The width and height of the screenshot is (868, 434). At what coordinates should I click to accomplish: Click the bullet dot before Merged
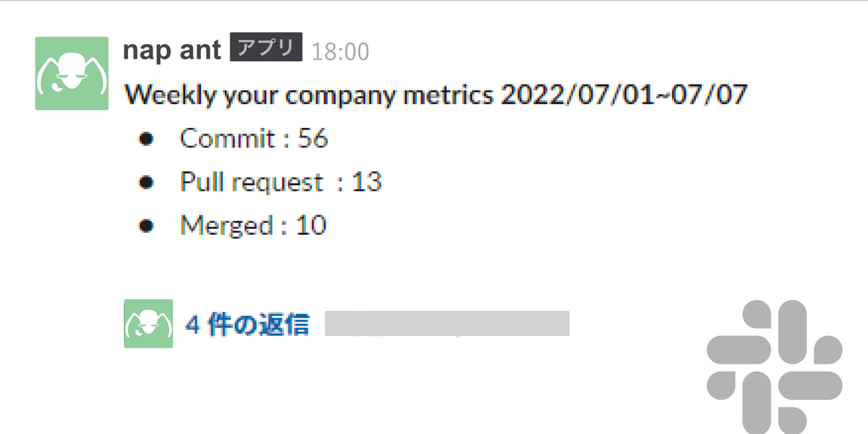point(147,225)
